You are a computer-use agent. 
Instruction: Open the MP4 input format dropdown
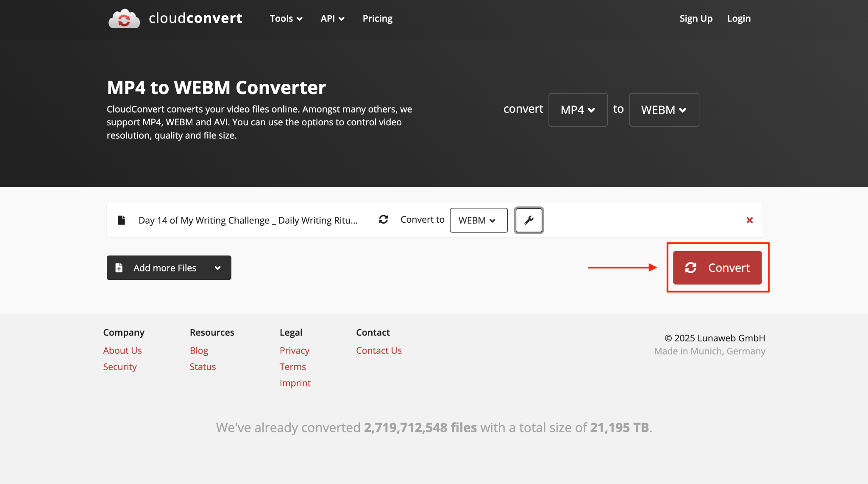click(578, 110)
